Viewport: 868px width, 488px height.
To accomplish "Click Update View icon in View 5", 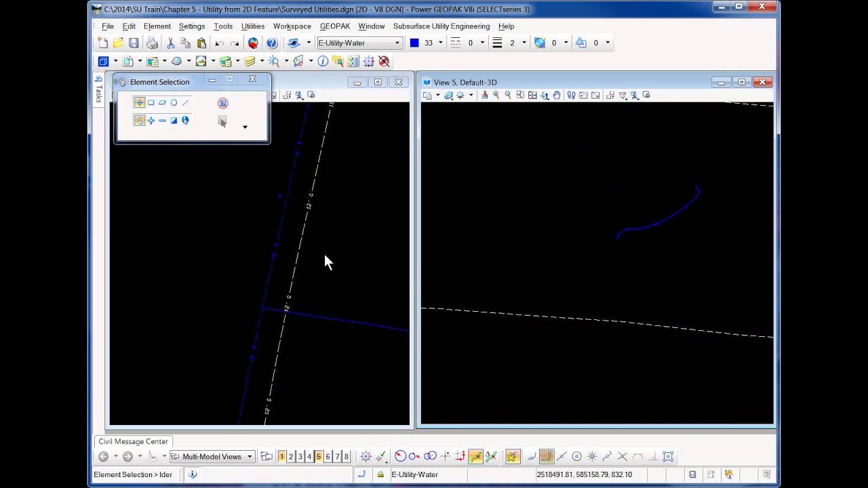I will (x=484, y=95).
